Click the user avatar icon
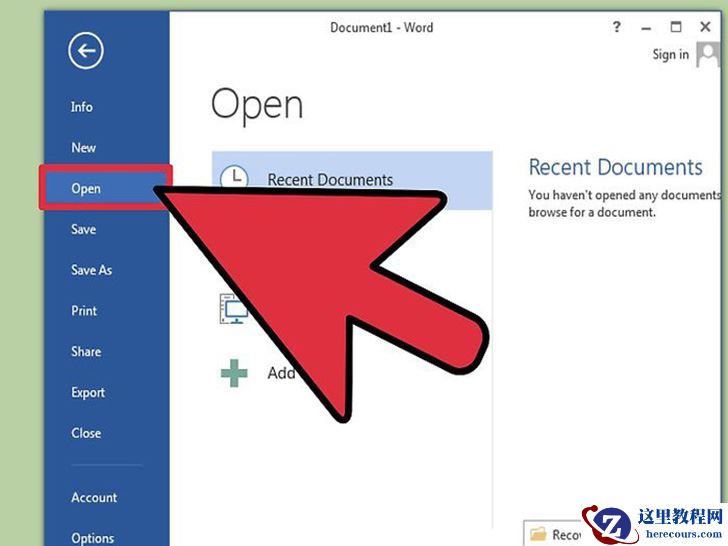This screenshot has width=728, height=546. click(x=708, y=54)
